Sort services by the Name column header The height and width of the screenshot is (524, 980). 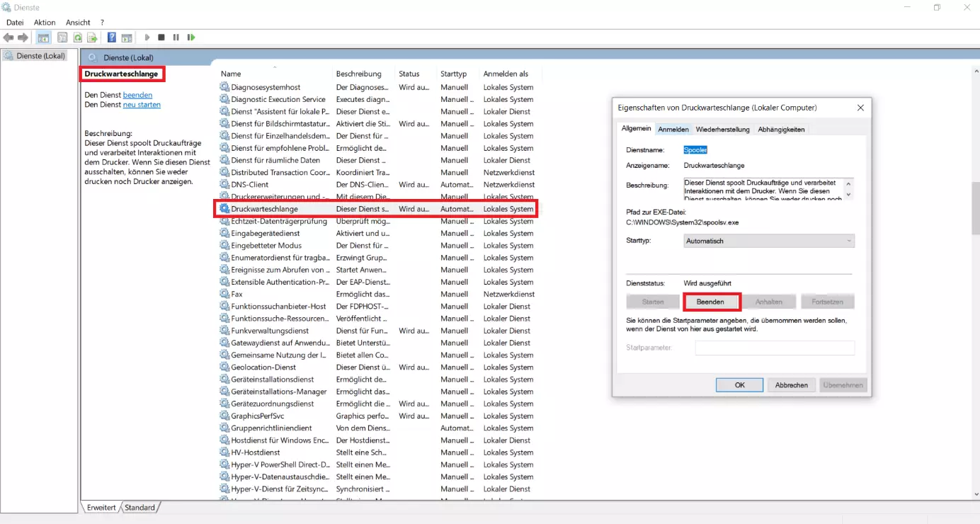(x=275, y=74)
